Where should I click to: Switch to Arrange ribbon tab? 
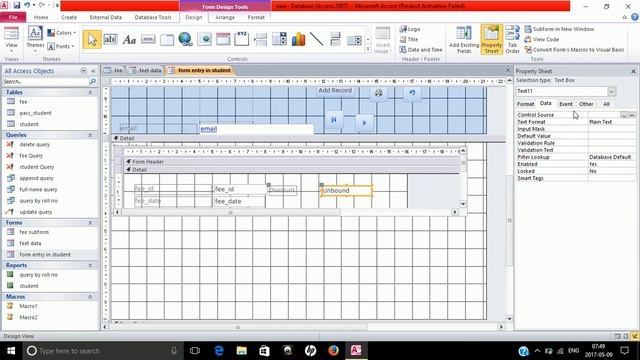[x=225, y=17]
